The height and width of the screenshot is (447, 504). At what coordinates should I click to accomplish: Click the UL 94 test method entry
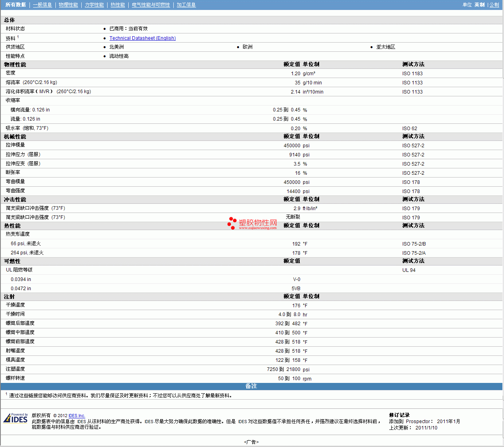(x=409, y=270)
